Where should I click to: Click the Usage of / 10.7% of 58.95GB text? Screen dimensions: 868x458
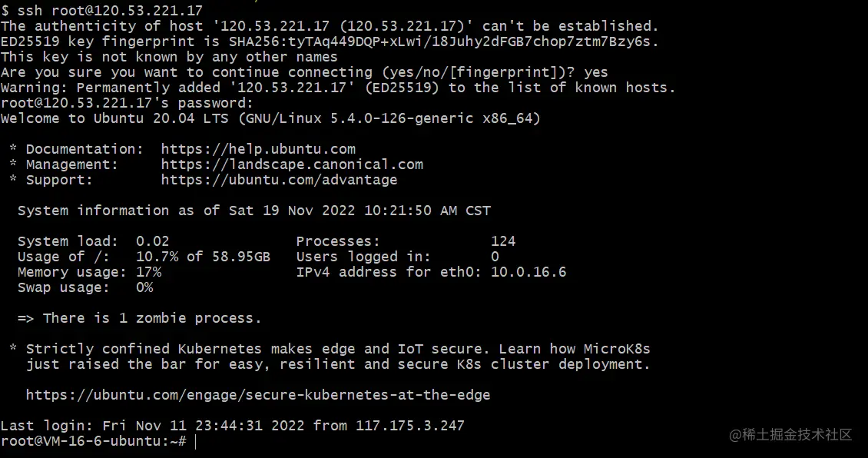point(203,257)
